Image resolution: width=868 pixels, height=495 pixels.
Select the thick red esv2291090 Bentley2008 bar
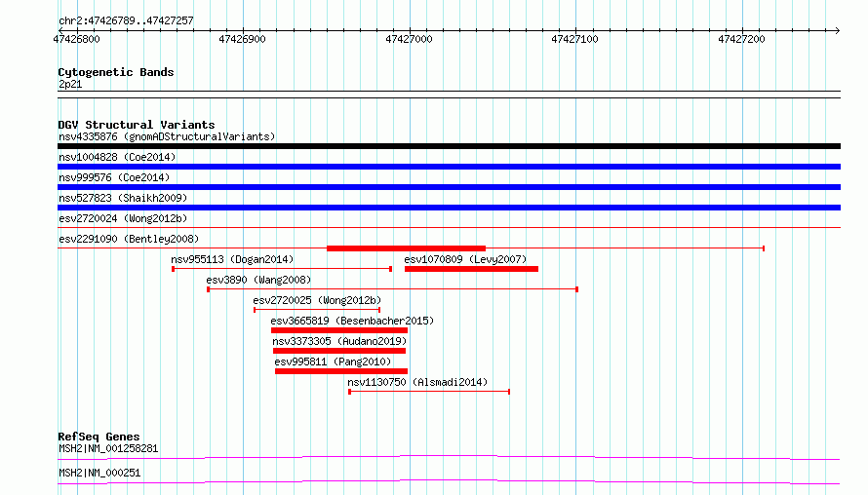pyautogui.click(x=407, y=248)
